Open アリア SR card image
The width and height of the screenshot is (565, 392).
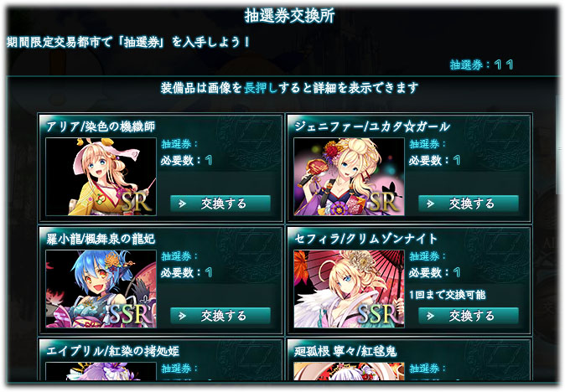[x=101, y=177]
